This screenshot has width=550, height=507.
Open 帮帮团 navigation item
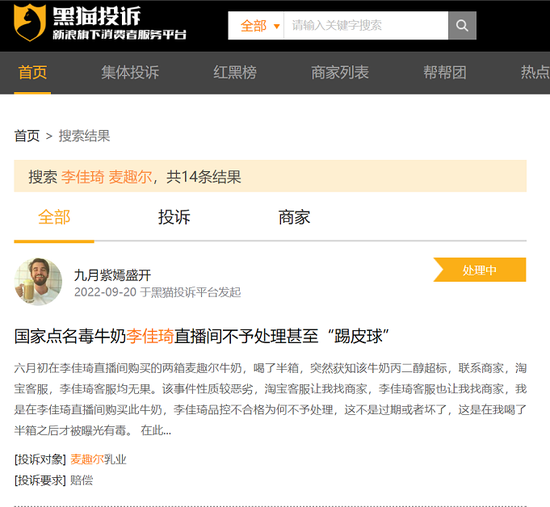point(445,73)
